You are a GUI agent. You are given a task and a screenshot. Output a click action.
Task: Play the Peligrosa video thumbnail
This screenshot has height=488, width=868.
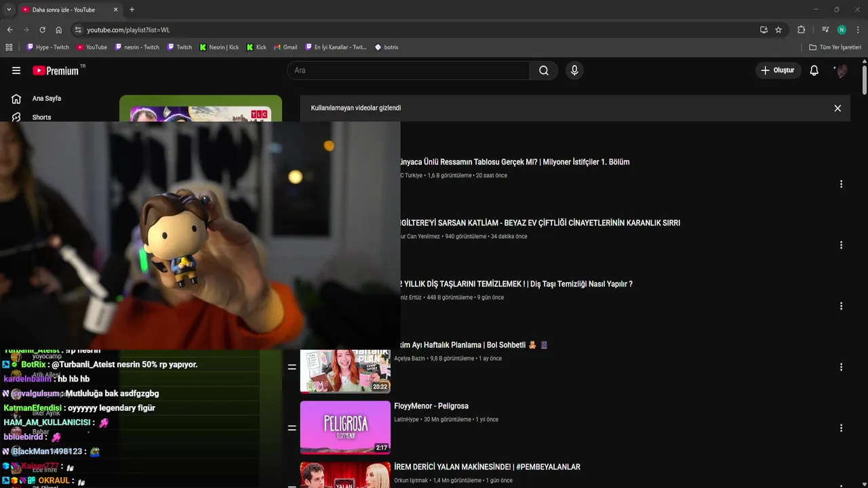pyautogui.click(x=345, y=427)
